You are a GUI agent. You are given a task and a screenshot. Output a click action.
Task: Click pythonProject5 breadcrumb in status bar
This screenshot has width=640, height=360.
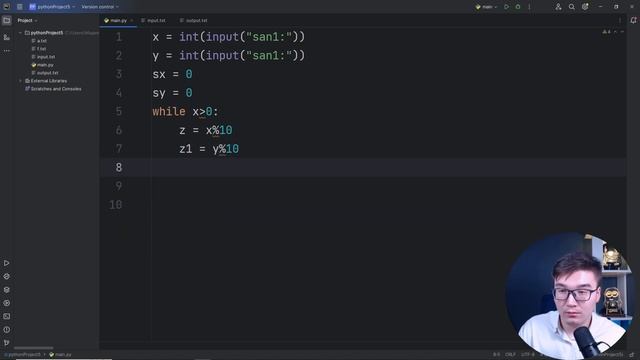coord(23,355)
